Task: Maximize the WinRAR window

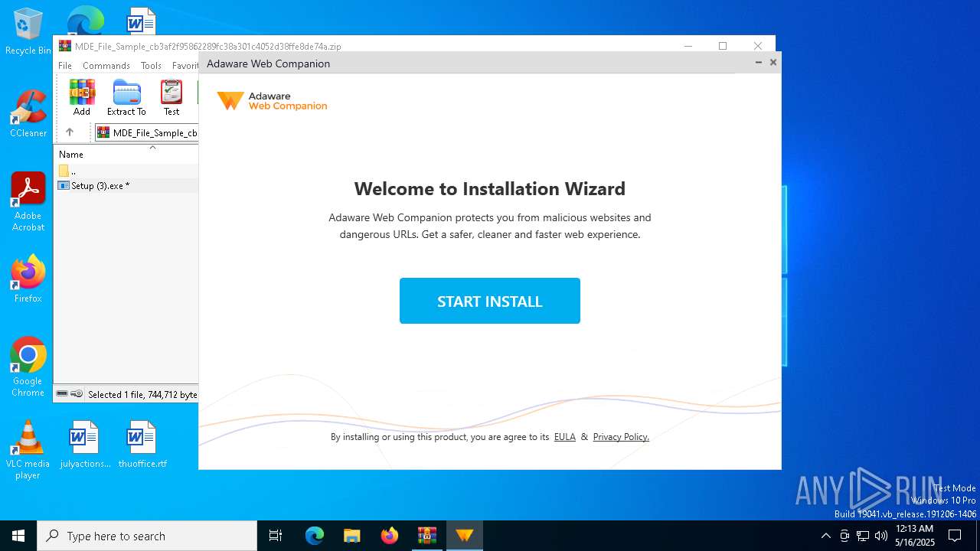Action: coord(722,46)
